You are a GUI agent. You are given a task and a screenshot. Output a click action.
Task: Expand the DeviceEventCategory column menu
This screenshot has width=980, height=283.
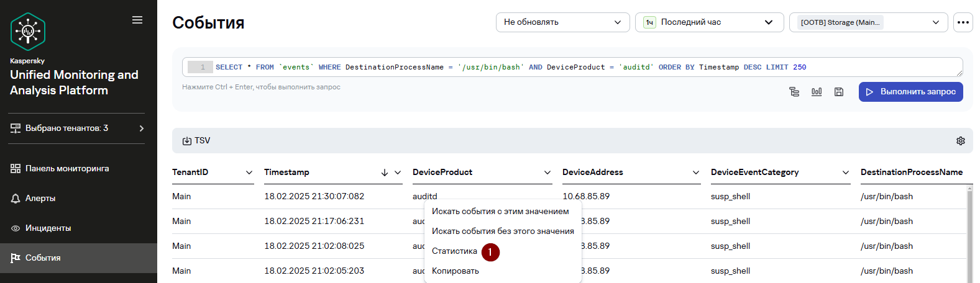coord(846,173)
